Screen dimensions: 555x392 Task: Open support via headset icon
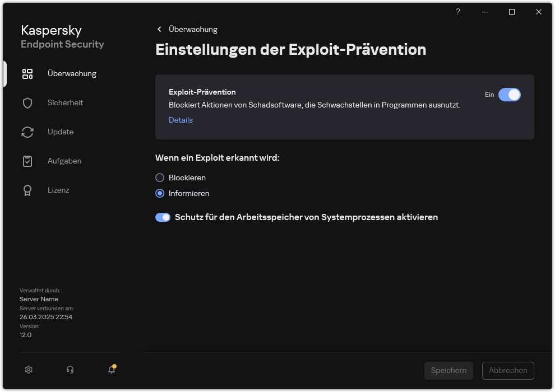pyautogui.click(x=70, y=370)
